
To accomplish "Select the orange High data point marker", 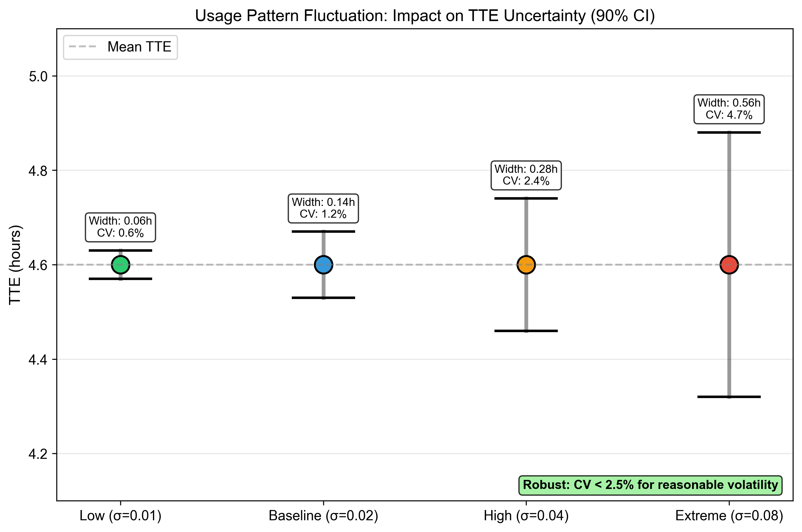I will coord(526,265).
